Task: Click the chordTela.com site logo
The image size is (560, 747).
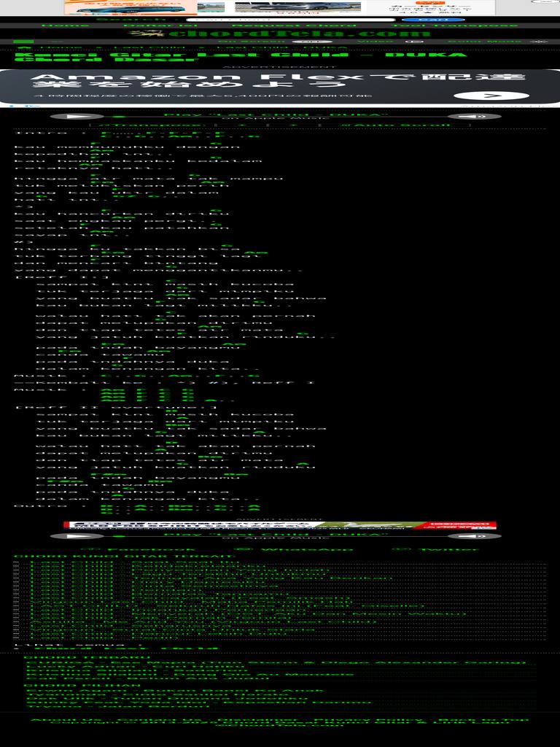Action: coord(280,34)
